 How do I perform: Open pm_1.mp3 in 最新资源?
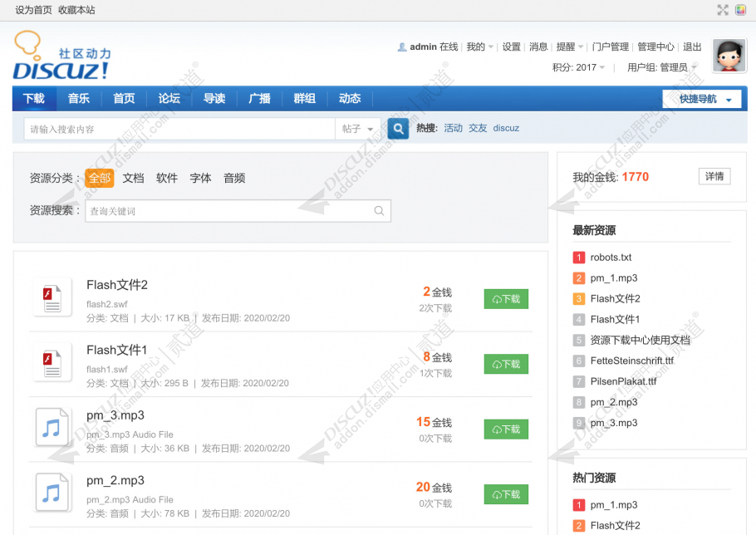click(614, 278)
